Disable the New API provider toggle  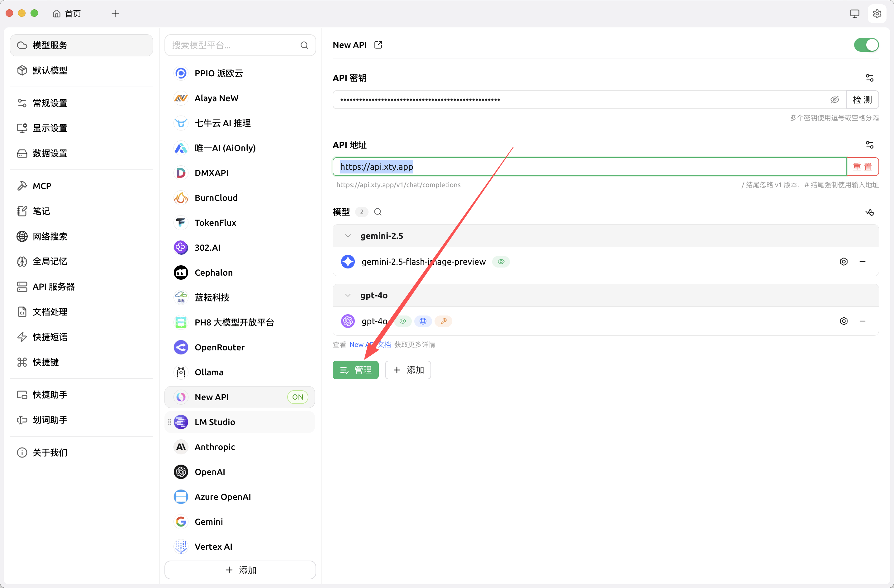[866, 45]
